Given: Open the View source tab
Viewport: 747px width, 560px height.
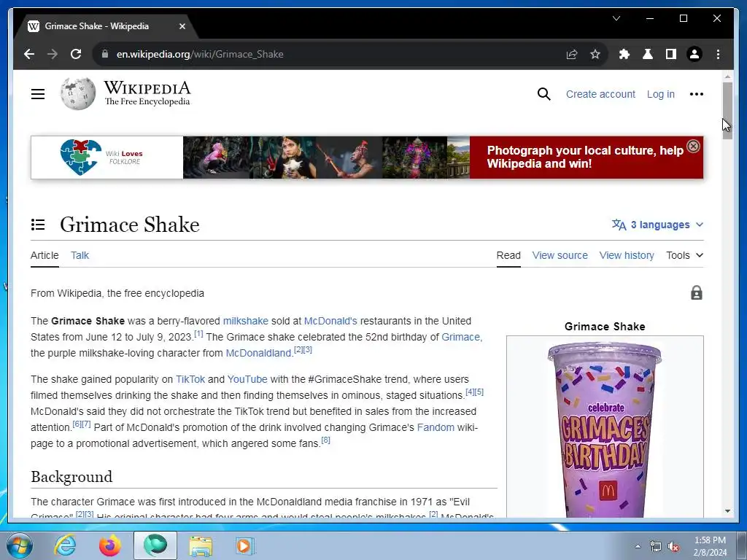Looking at the screenshot, I should tap(560, 255).
